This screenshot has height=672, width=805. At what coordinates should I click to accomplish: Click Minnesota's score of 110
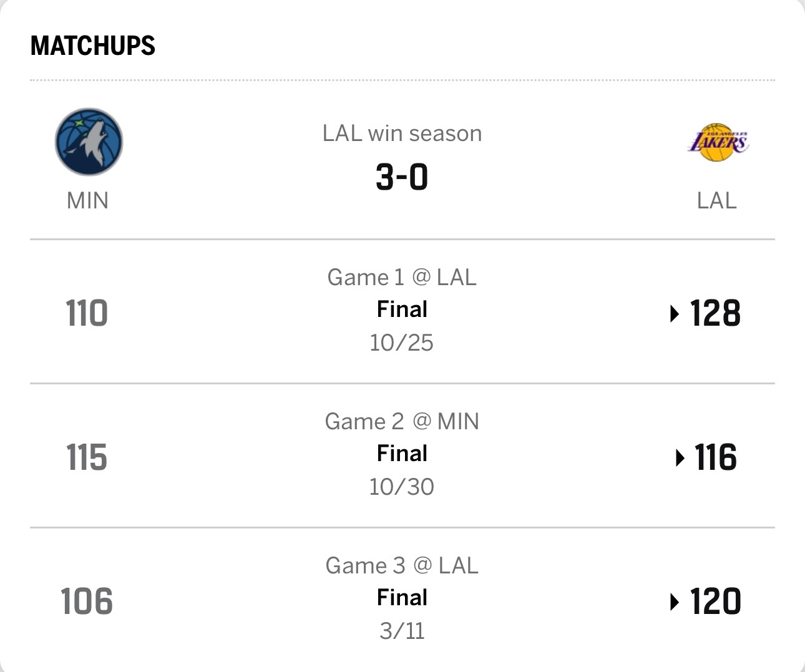(x=87, y=313)
